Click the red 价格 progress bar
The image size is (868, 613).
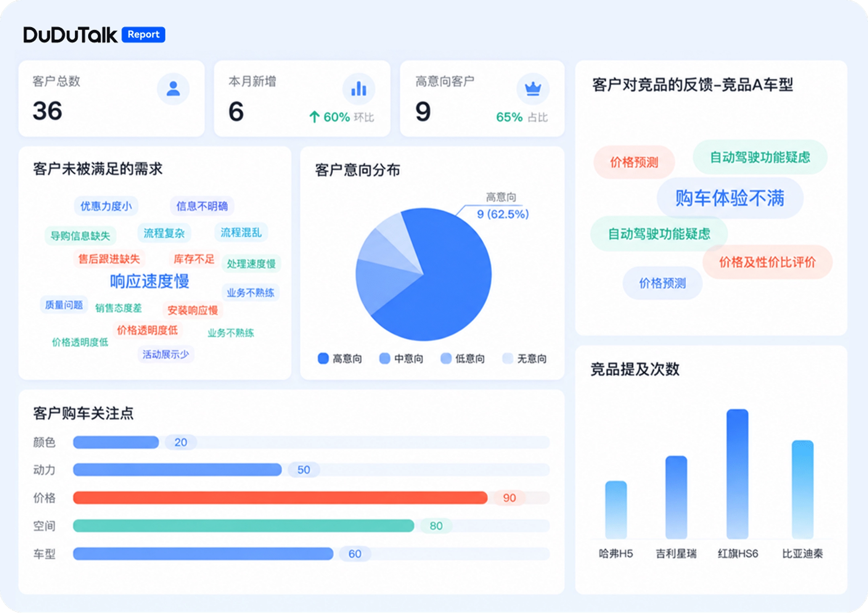click(x=280, y=498)
